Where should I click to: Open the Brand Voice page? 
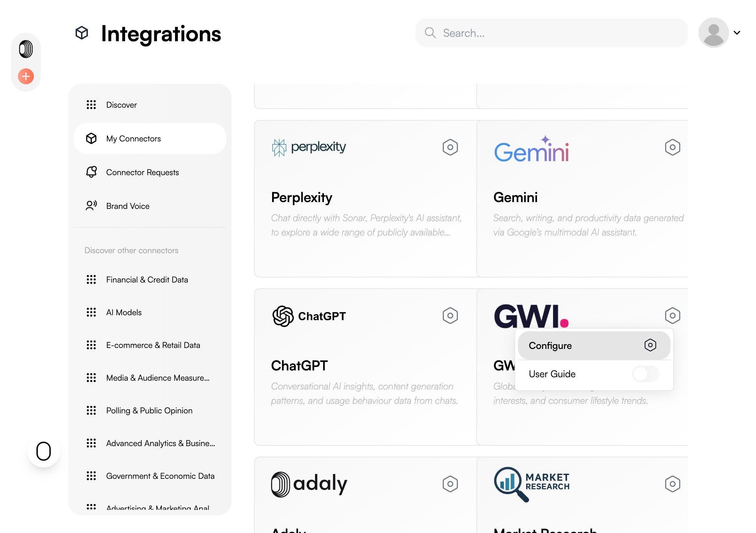[x=128, y=206]
